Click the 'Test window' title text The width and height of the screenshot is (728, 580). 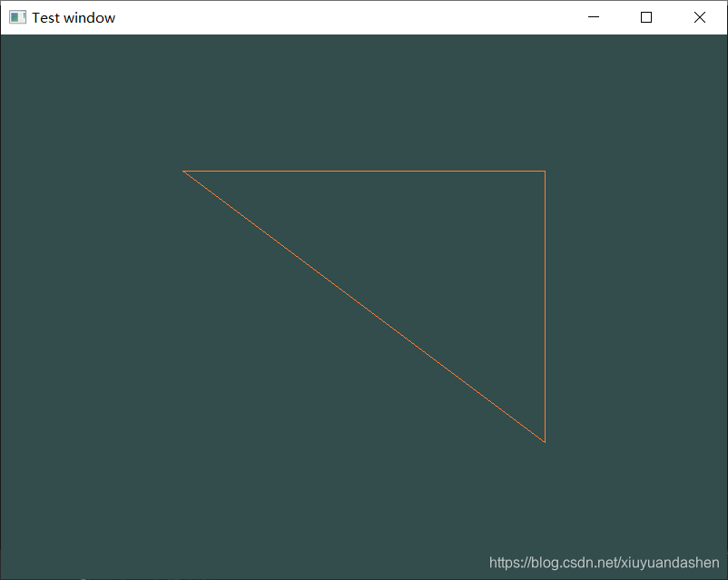coord(74,17)
